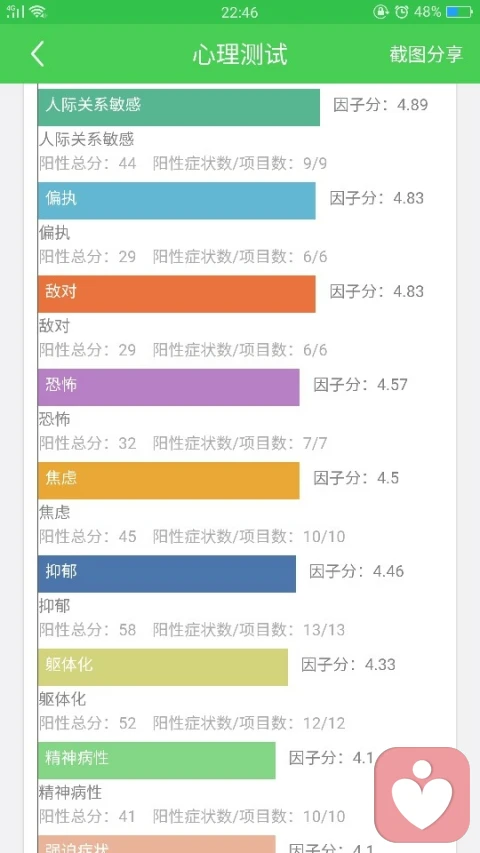This screenshot has height=853, width=480.
Task: Select the khaki 躯体化 bar
Action: (163, 667)
